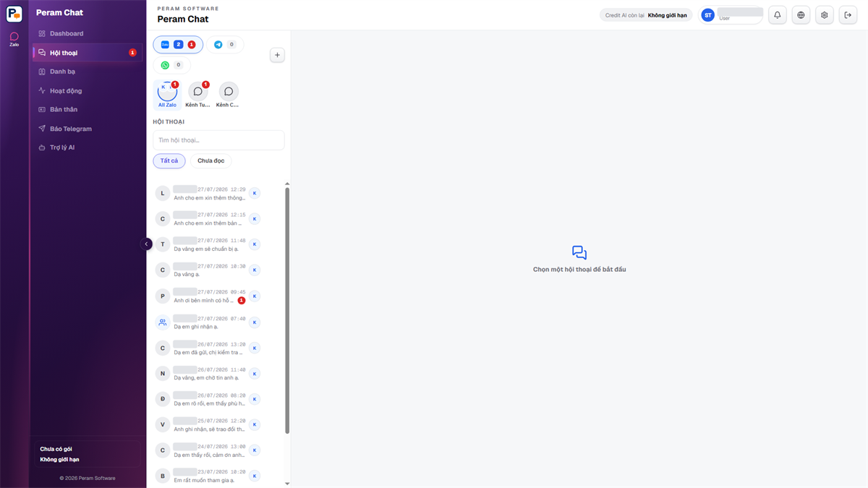Collapse the sidebar with chevron button

(x=146, y=244)
